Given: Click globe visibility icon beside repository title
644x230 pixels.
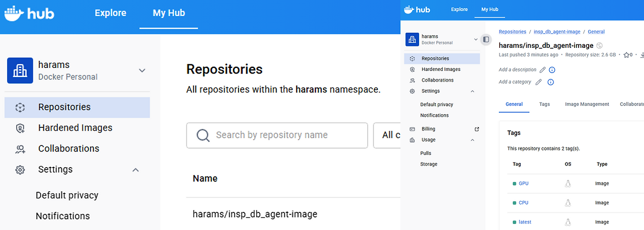Looking at the screenshot, I should pos(599,46).
